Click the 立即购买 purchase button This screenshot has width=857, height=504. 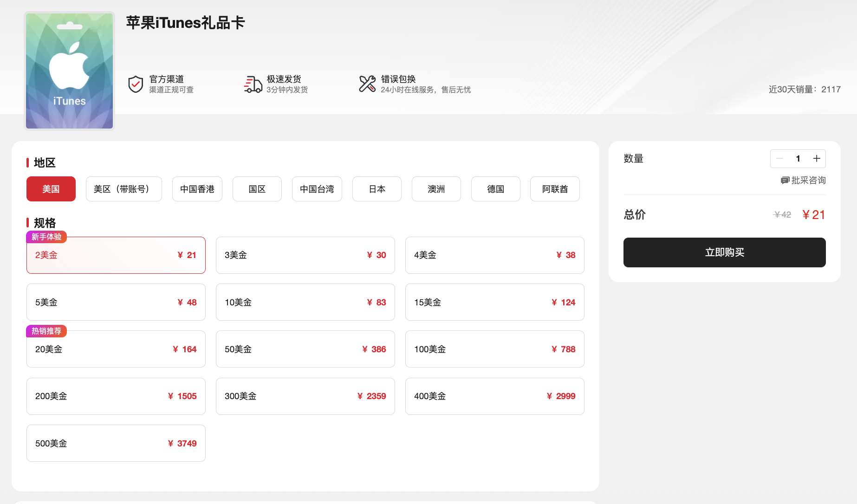pyautogui.click(x=724, y=252)
